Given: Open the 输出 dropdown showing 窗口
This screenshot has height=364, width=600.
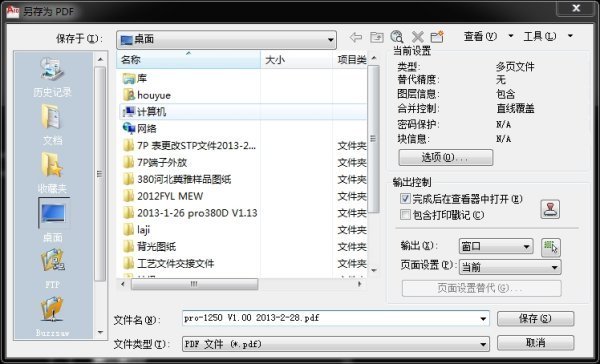Looking at the screenshot, I should [x=496, y=246].
